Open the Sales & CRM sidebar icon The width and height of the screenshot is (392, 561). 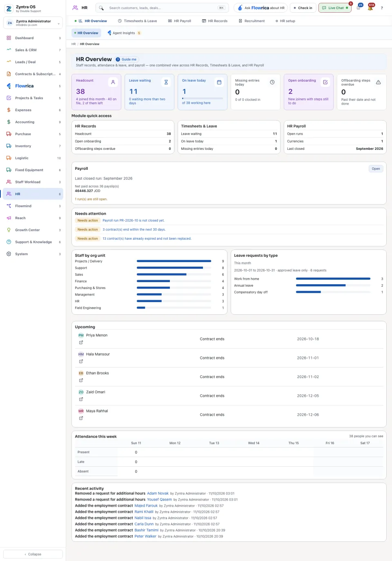[x=9, y=50]
